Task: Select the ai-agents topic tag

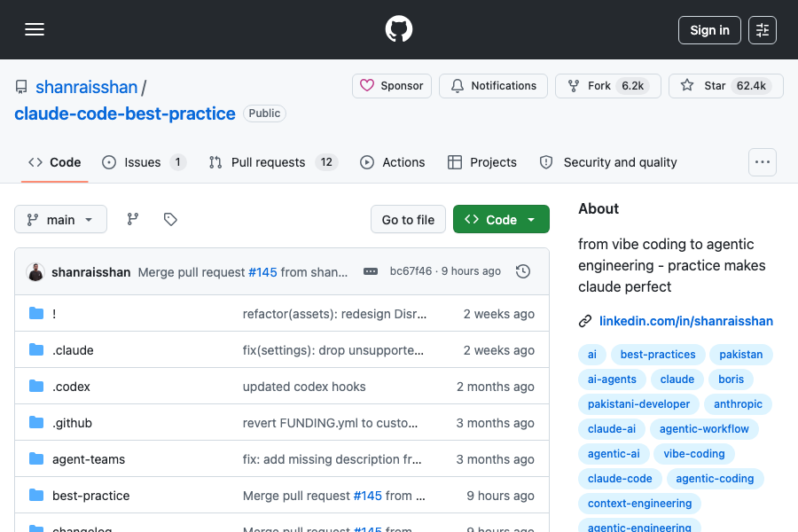Action: (x=612, y=379)
